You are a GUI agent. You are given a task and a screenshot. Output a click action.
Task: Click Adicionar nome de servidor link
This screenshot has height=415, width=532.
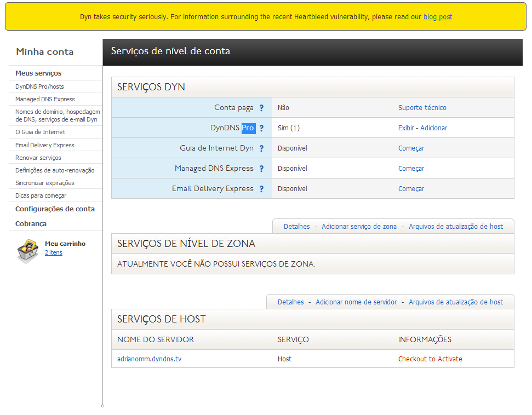(356, 302)
